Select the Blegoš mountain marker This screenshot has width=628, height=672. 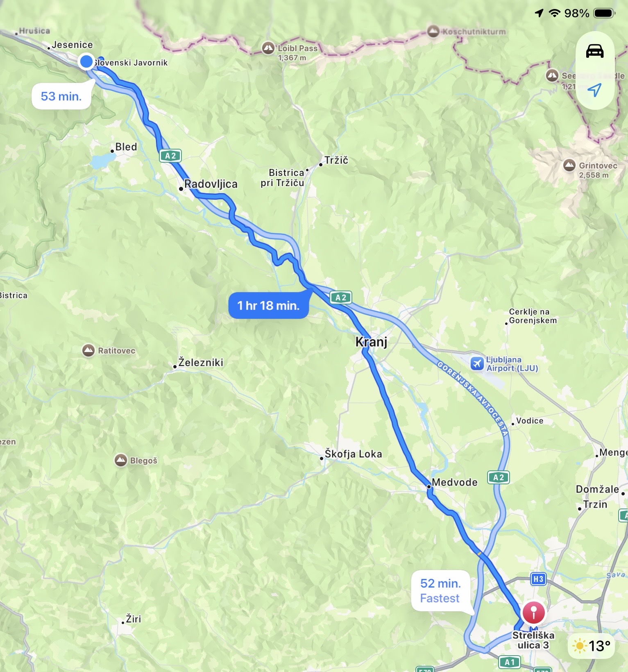coord(120,460)
